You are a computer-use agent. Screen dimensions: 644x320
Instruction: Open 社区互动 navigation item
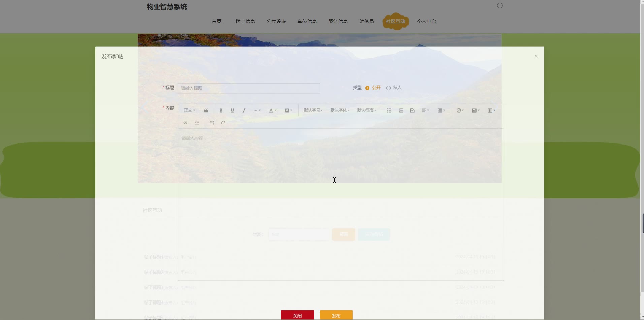pos(395,21)
